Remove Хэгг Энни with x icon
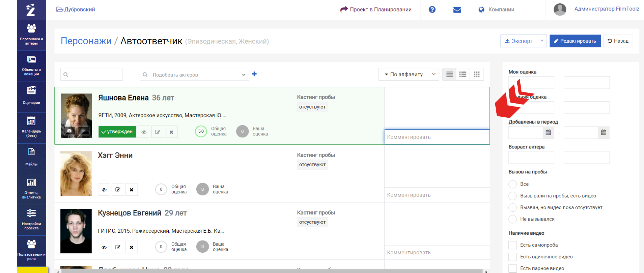The width and height of the screenshot is (644, 273). pyautogui.click(x=131, y=189)
